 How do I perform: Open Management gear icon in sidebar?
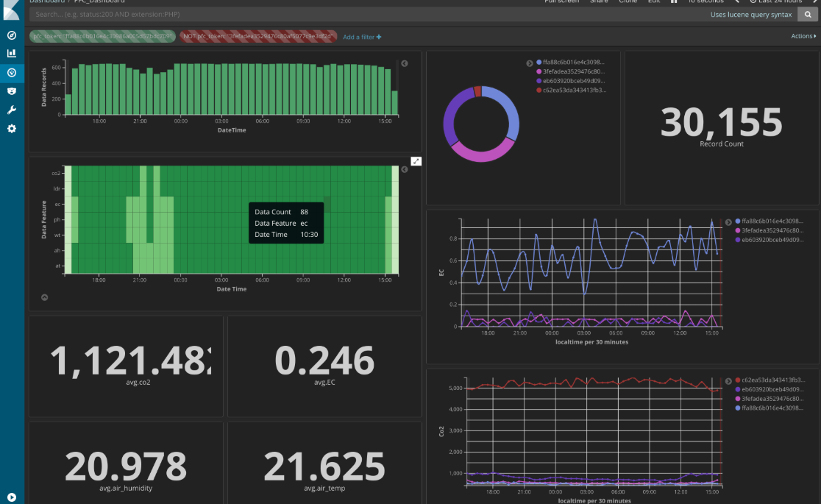click(12, 129)
